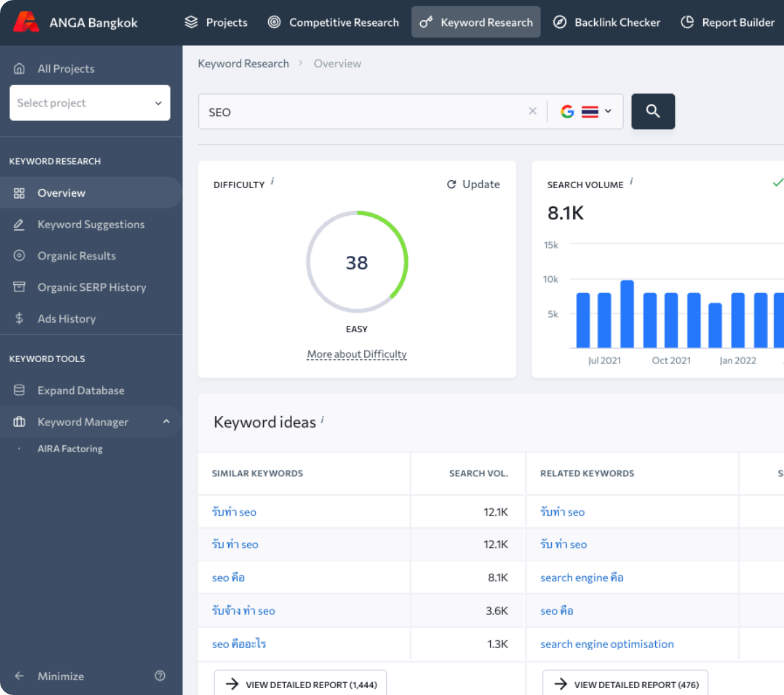The height and width of the screenshot is (695, 784).
Task: Click the 1.3K search volume cell
Action: tap(468, 644)
